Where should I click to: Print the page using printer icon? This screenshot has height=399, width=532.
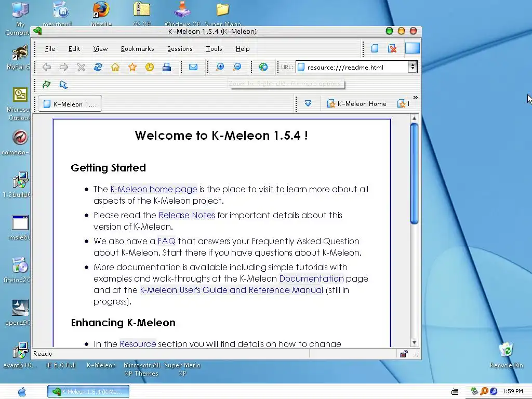point(167,67)
